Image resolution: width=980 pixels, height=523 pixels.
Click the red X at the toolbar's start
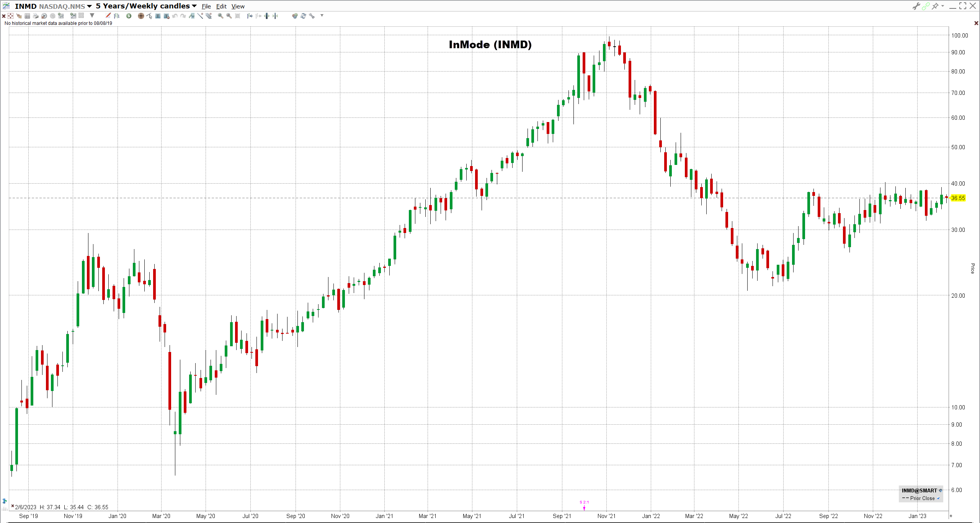pyautogui.click(x=4, y=16)
